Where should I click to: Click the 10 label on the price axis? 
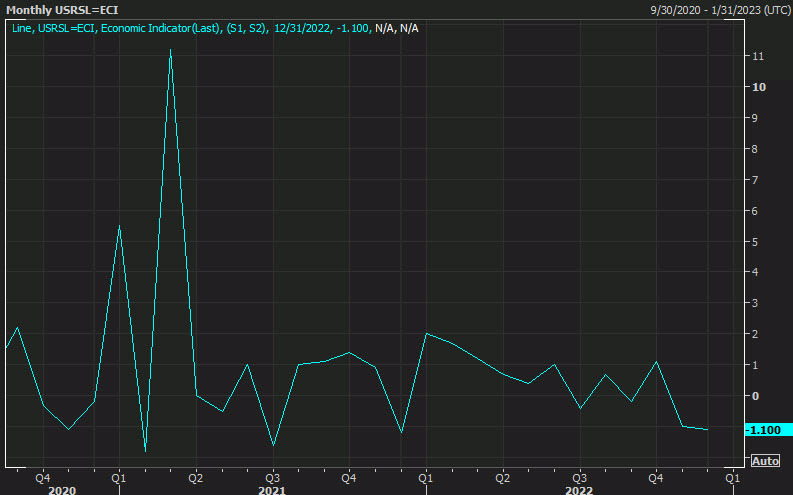[759, 87]
